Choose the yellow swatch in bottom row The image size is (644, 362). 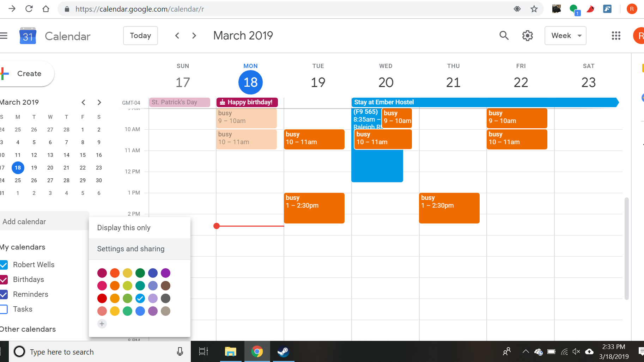tap(115, 311)
